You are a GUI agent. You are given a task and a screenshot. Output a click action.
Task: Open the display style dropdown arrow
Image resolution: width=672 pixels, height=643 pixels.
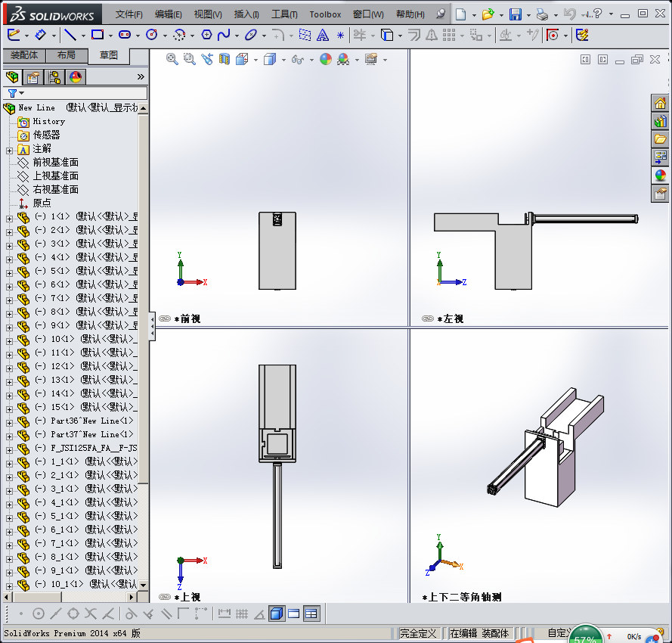pos(283,60)
